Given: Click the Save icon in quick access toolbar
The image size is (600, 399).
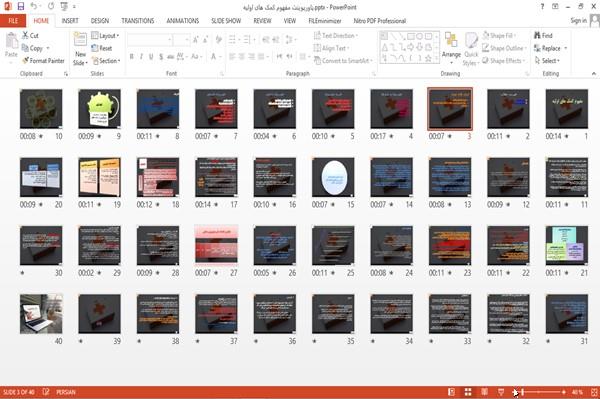Looking at the screenshot, I should [x=21, y=7].
